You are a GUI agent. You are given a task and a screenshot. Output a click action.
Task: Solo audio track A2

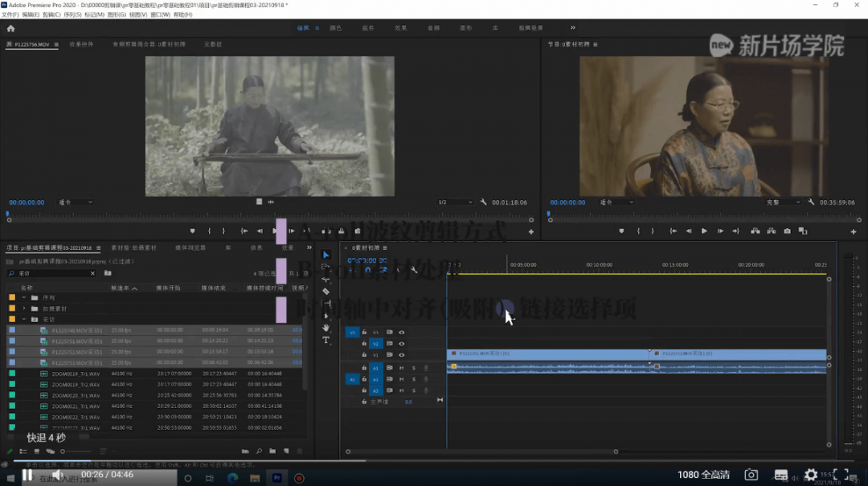[x=414, y=379]
